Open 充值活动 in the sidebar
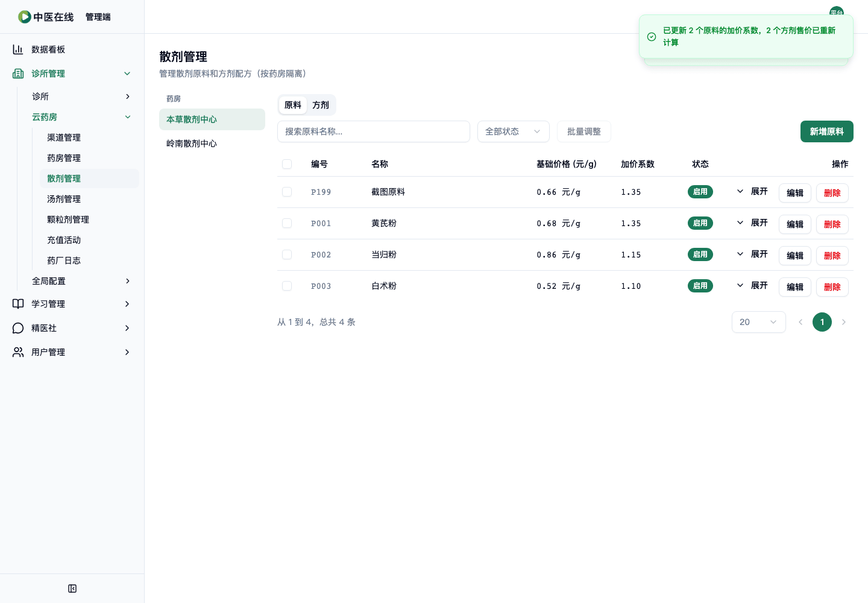Screen dimensions: 868x603 (89, 240)
